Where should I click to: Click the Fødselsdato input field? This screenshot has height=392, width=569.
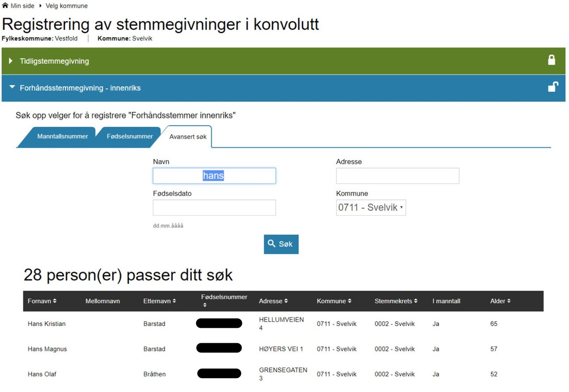(x=214, y=208)
